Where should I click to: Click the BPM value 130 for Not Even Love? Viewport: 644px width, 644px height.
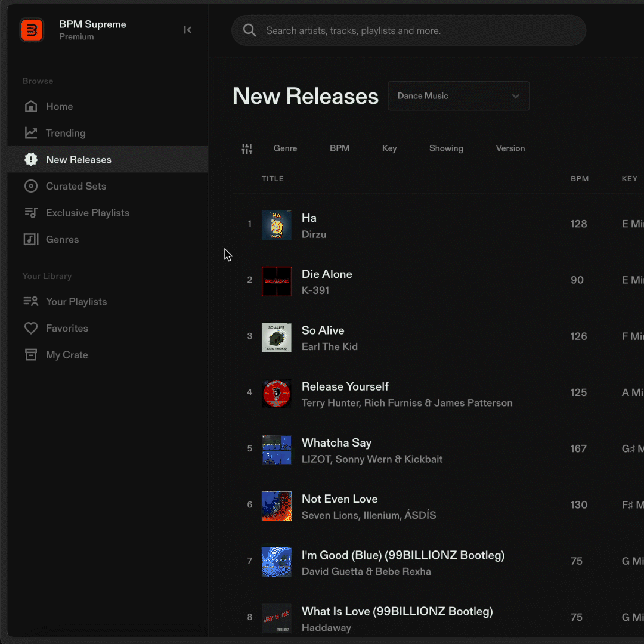(x=578, y=505)
